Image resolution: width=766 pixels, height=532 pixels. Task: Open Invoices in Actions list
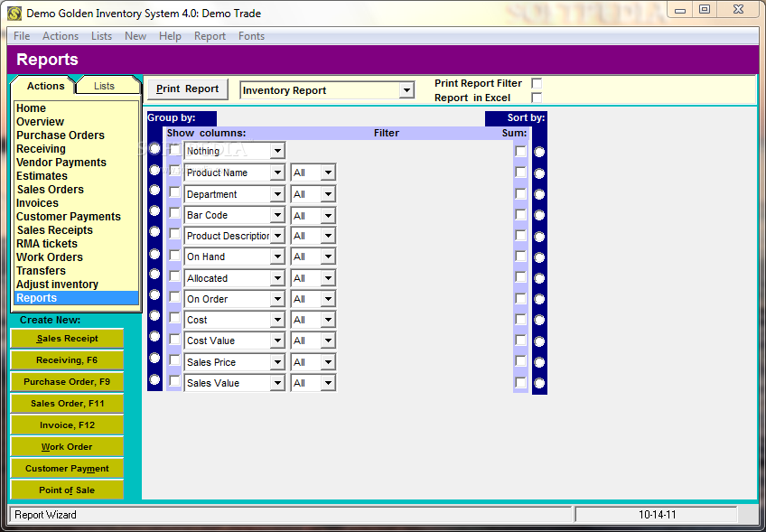[76, 202]
